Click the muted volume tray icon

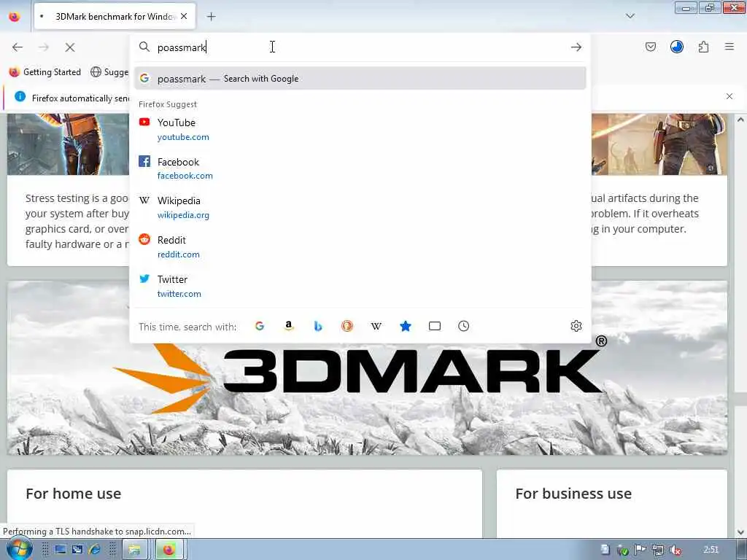tap(676, 550)
